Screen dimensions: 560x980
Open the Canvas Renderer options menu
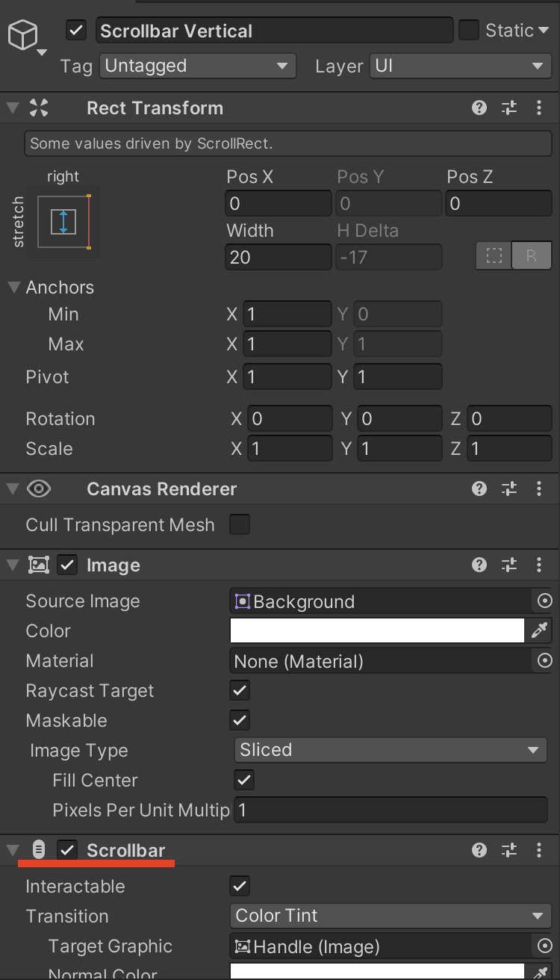(539, 489)
